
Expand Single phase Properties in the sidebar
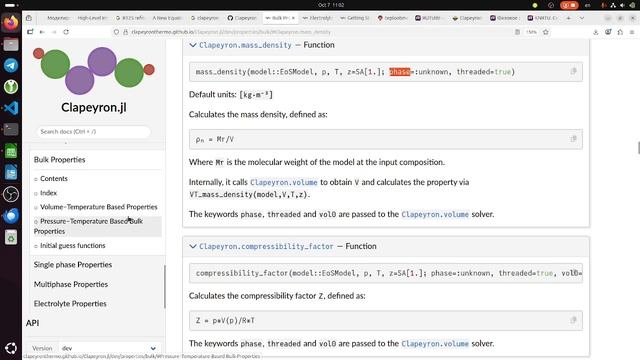coord(73,264)
